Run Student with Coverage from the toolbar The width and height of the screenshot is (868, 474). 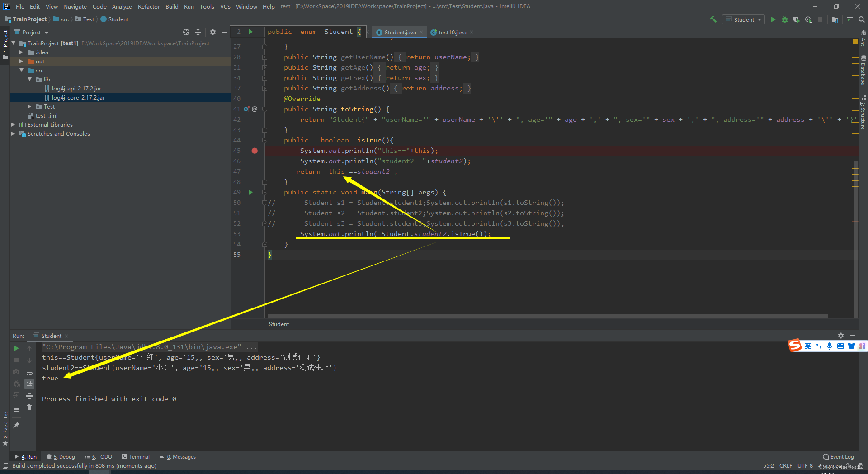(797, 19)
